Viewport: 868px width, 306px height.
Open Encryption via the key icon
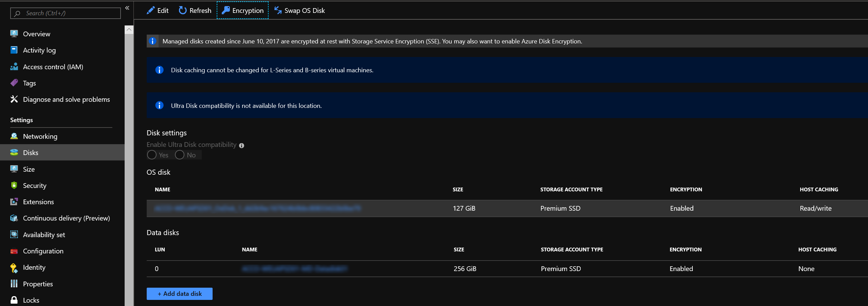pos(226,11)
